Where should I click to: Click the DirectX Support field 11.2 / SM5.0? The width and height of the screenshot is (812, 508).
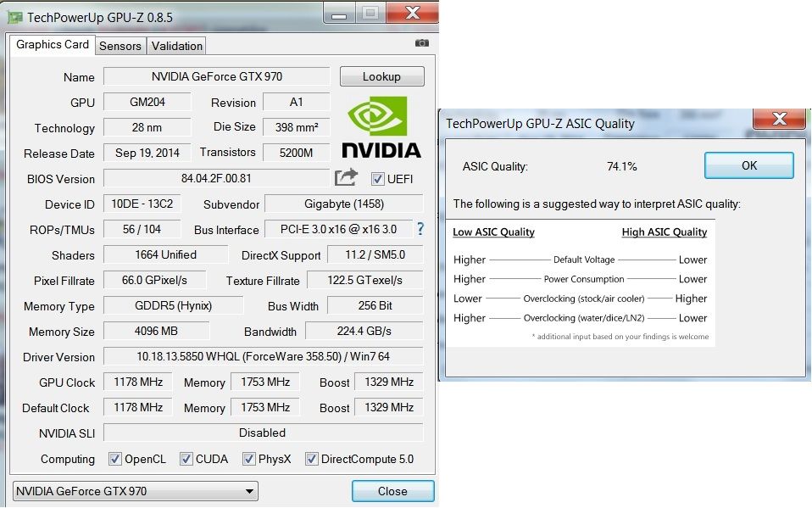pyautogui.click(x=375, y=254)
